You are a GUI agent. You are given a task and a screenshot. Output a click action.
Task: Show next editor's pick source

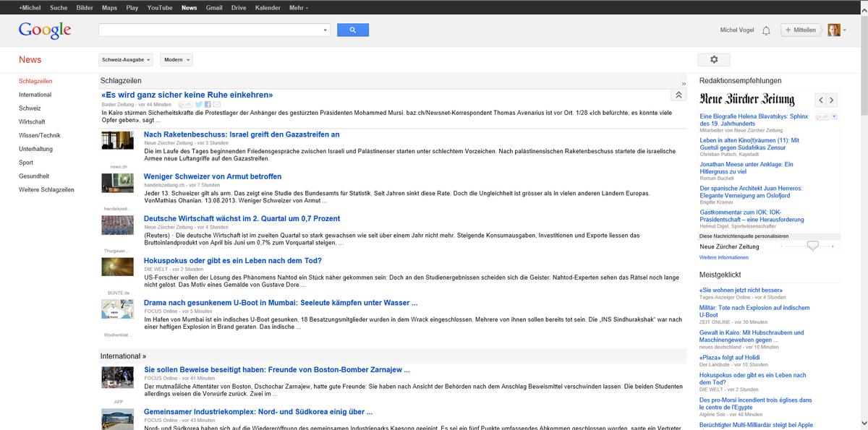832,100
